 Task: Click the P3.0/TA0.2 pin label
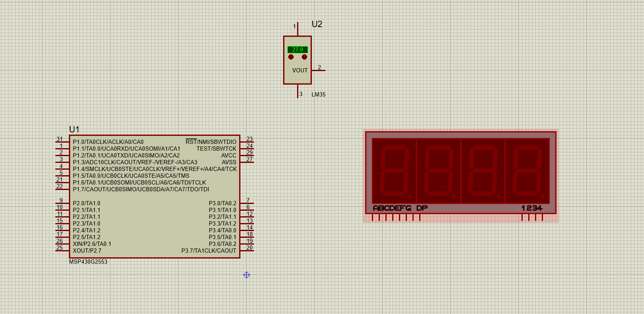point(223,203)
